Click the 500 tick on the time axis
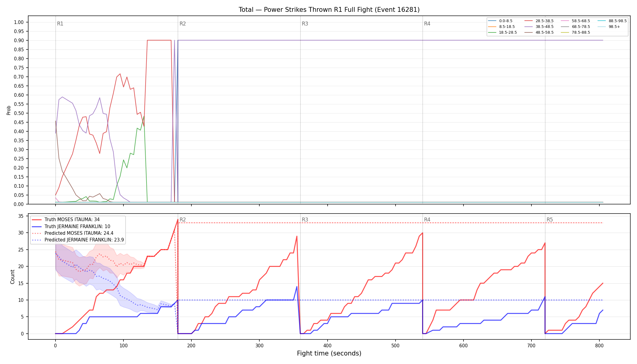The height and width of the screenshot is (364, 637). (395, 345)
